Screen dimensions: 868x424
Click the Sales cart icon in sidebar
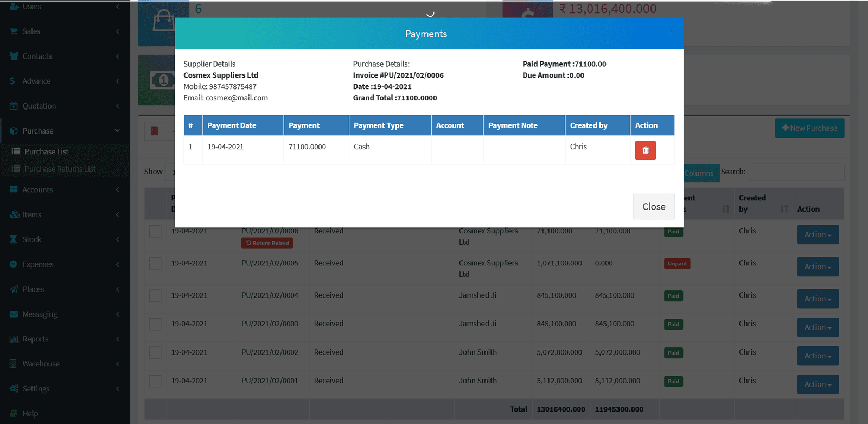click(14, 31)
